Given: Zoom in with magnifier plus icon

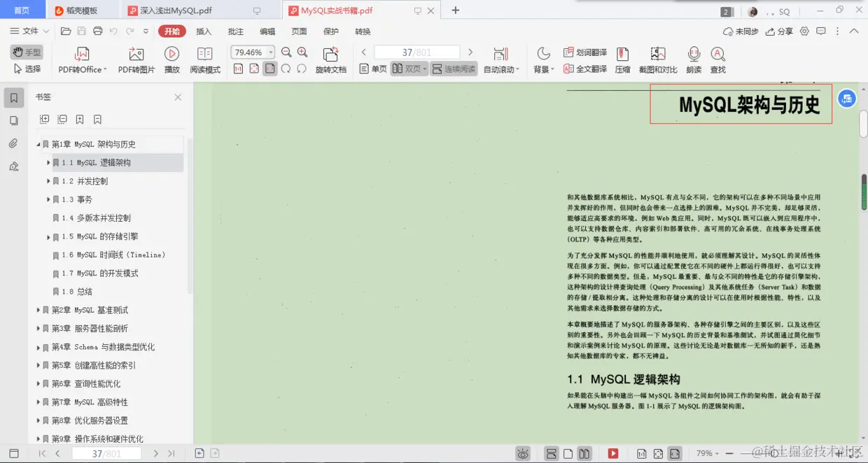Looking at the screenshot, I should point(302,52).
